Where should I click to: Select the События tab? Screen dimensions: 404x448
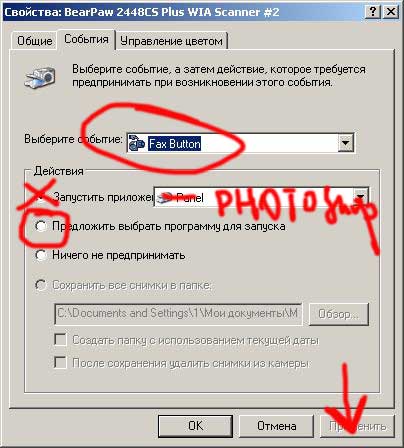point(86,39)
